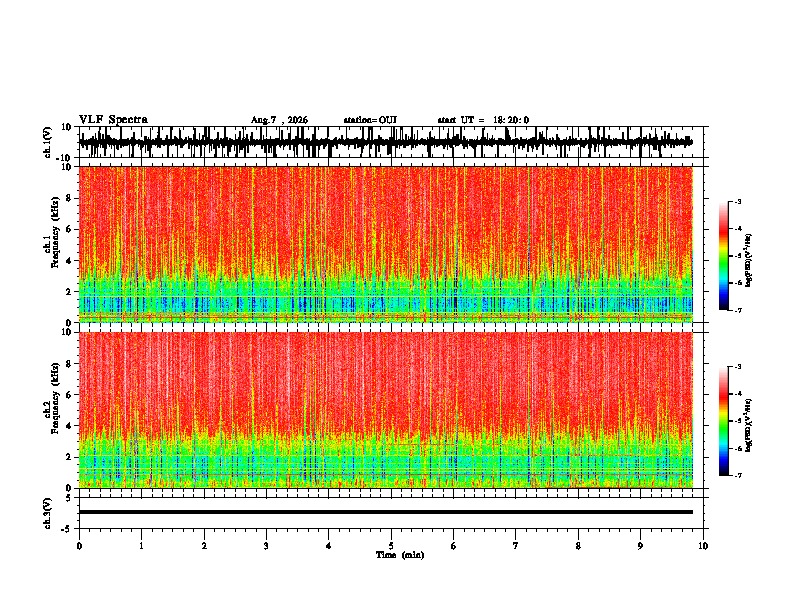Click the time axis tick label '8'

click(x=578, y=546)
